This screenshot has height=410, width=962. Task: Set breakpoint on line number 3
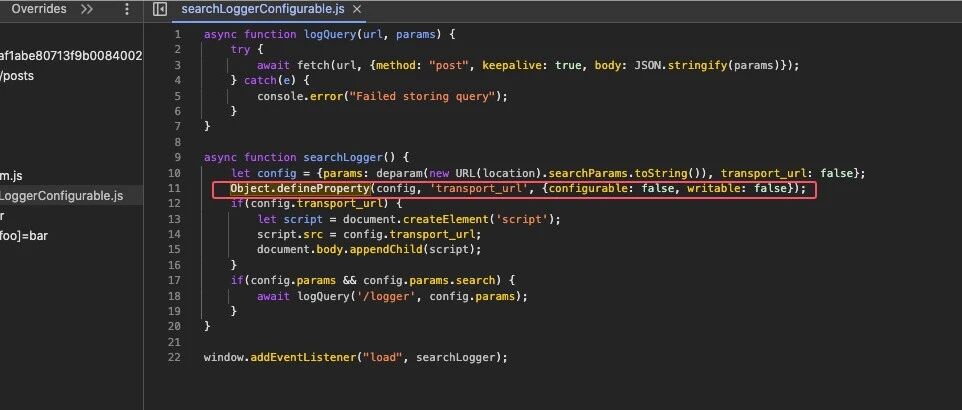tap(177, 65)
